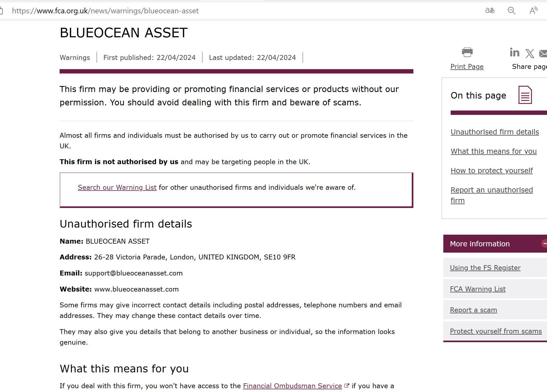
Task: Click the read aloud icon
Action: 533,11
